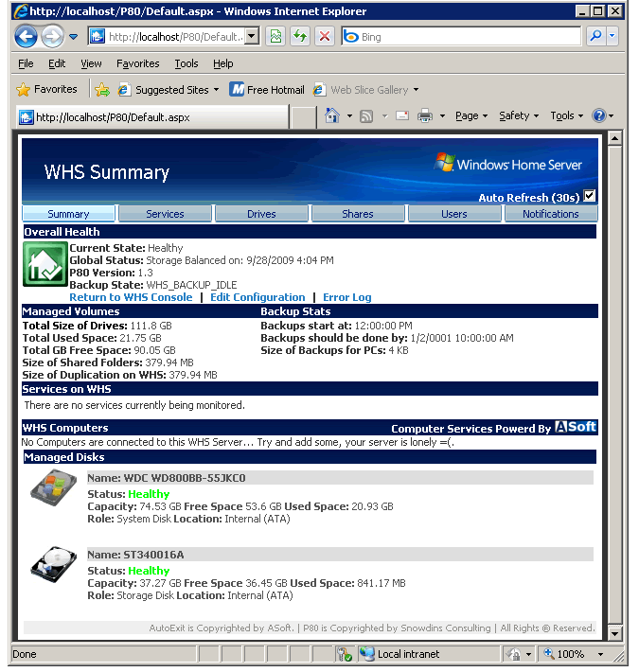Expand the Home button dropdown arrow
The image size is (639, 672).
(x=349, y=115)
